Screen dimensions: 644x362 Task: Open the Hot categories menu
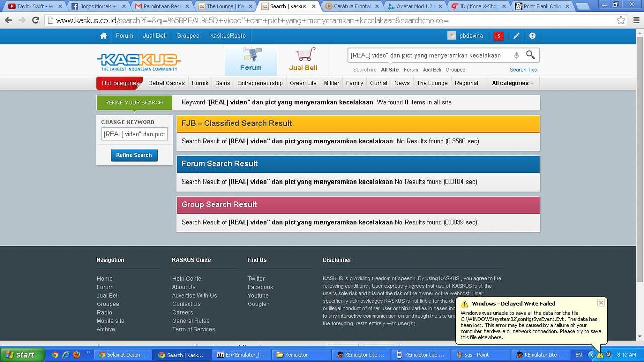[120, 83]
